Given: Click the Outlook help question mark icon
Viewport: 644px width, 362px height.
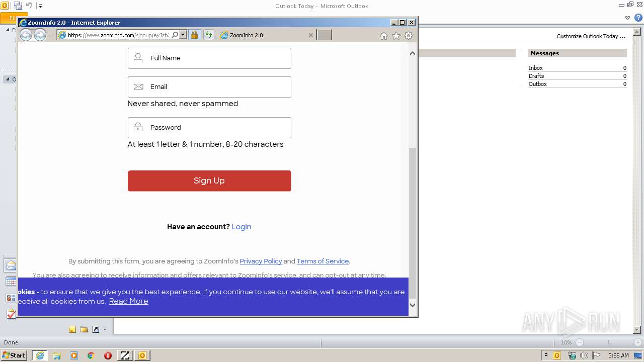Looking at the screenshot, I should (x=638, y=18).
